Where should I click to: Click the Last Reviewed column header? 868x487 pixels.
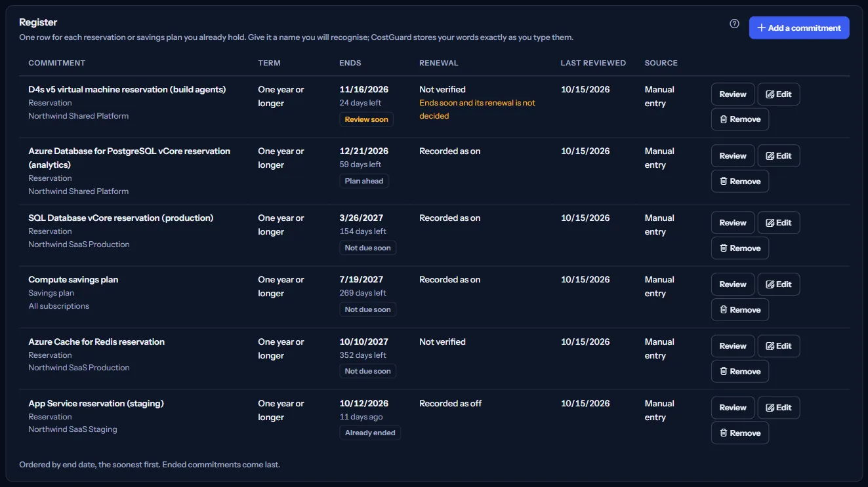tap(593, 63)
